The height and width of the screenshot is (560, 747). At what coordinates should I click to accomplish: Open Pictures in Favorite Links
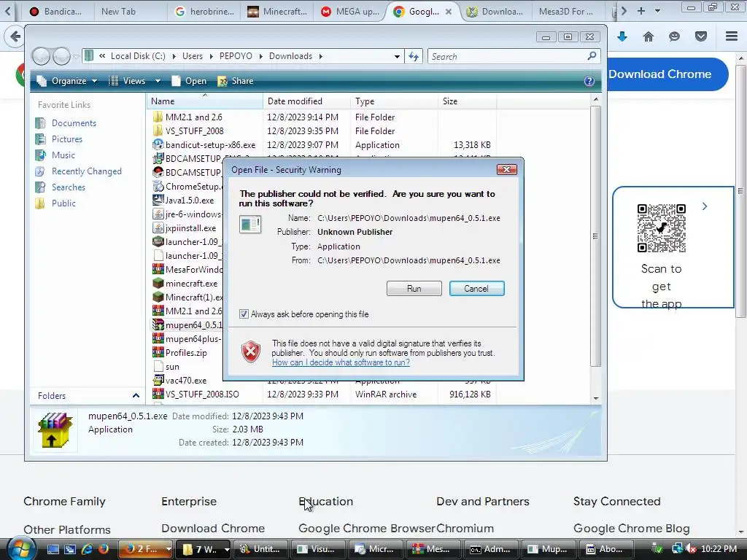[66, 139]
